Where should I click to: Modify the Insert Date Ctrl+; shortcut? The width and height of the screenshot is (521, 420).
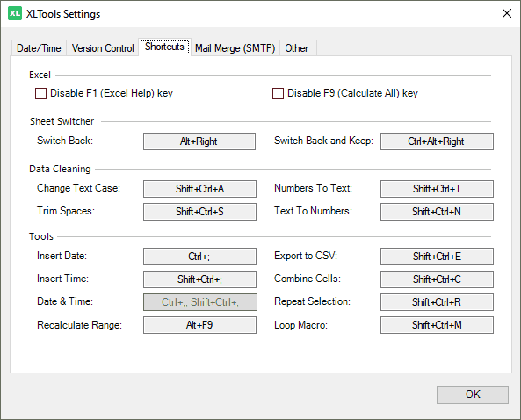coord(199,257)
